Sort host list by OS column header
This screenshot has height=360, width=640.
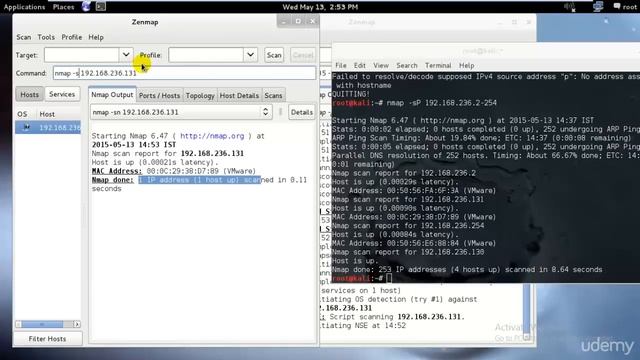(22, 114)
